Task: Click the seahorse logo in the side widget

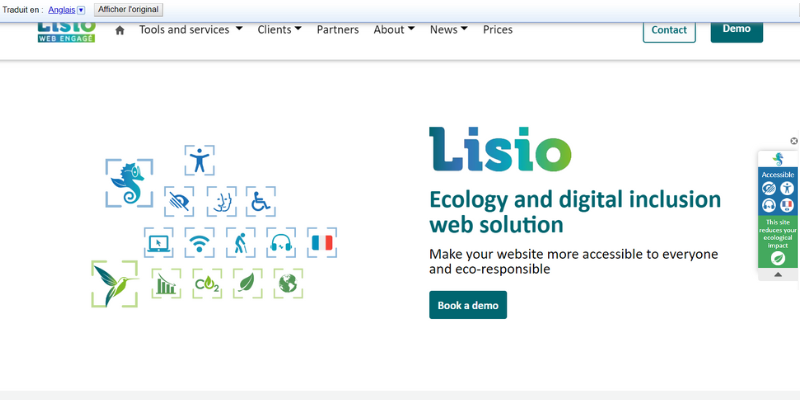Action: click(x=778, y=159)
